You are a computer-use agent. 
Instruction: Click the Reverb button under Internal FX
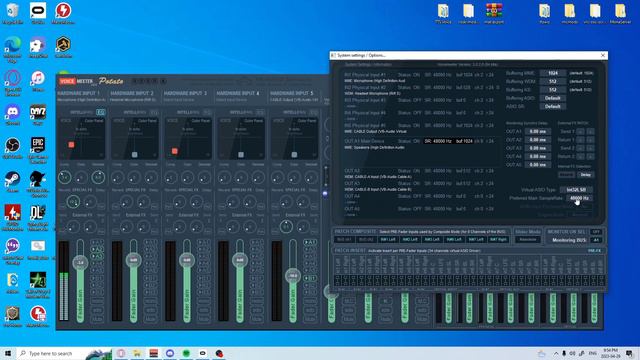(567, 175)
